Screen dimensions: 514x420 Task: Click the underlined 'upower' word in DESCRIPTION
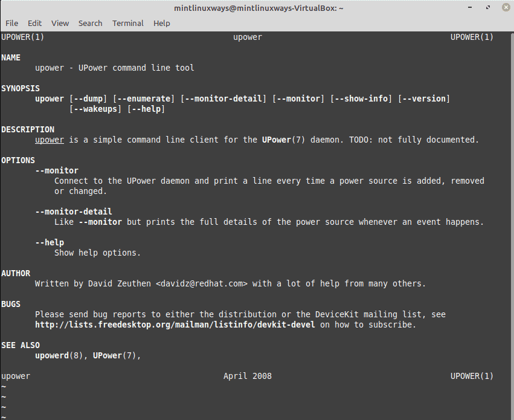tap(50, 140)
